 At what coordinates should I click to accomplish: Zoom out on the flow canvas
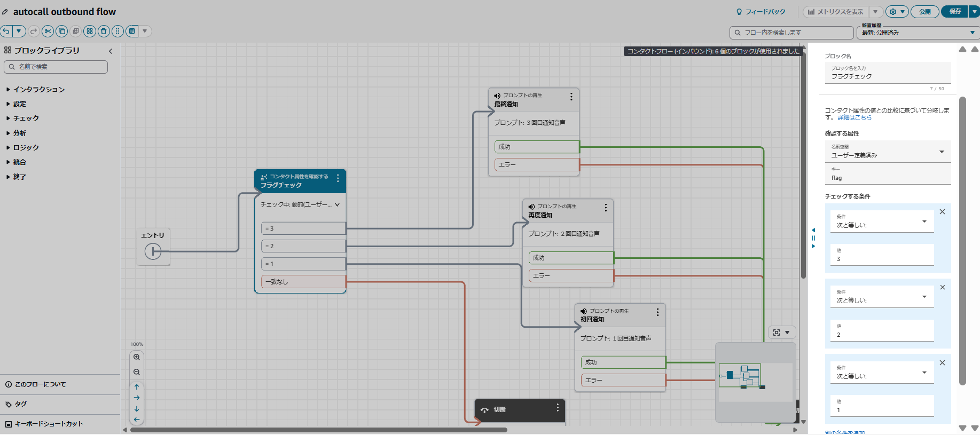pos(137,372)
